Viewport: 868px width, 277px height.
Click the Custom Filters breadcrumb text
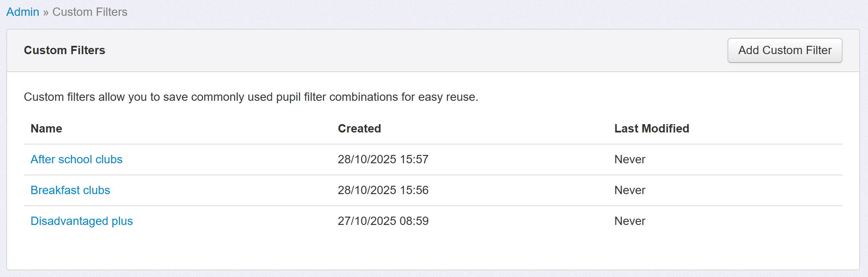click(x=90, y=12)
